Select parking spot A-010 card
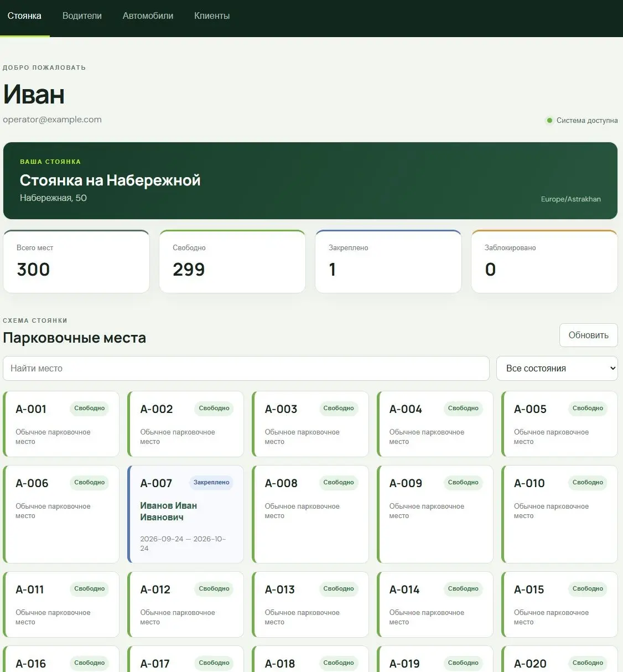This screenshot has height=672, width=623. coord(559,514)
